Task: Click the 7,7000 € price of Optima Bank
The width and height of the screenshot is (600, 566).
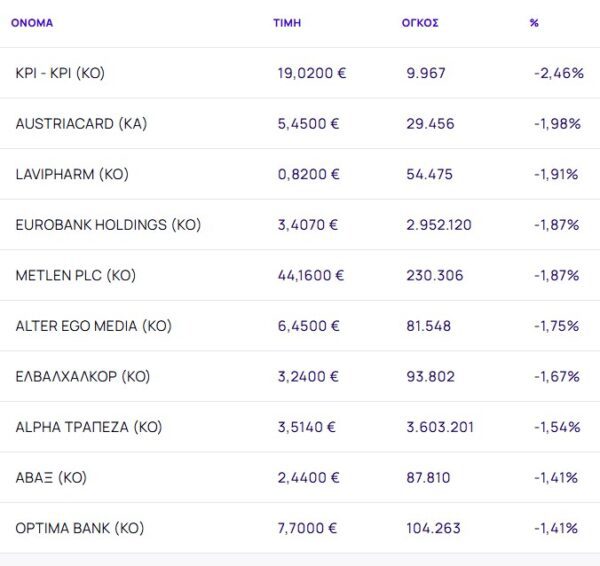Action: pyautogui.click(x=308, y=528)
